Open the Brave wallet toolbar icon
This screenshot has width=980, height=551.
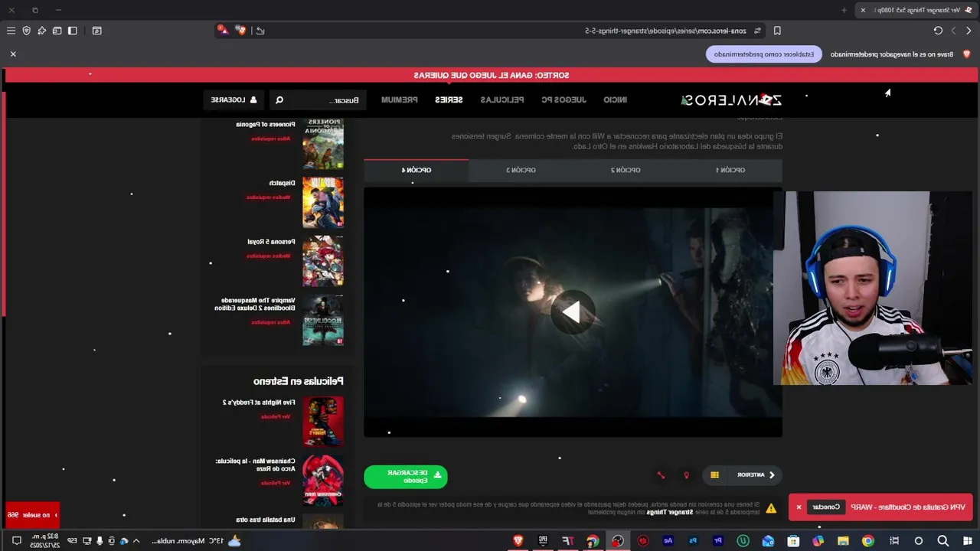pyautogui.click(x=57, y=31)
